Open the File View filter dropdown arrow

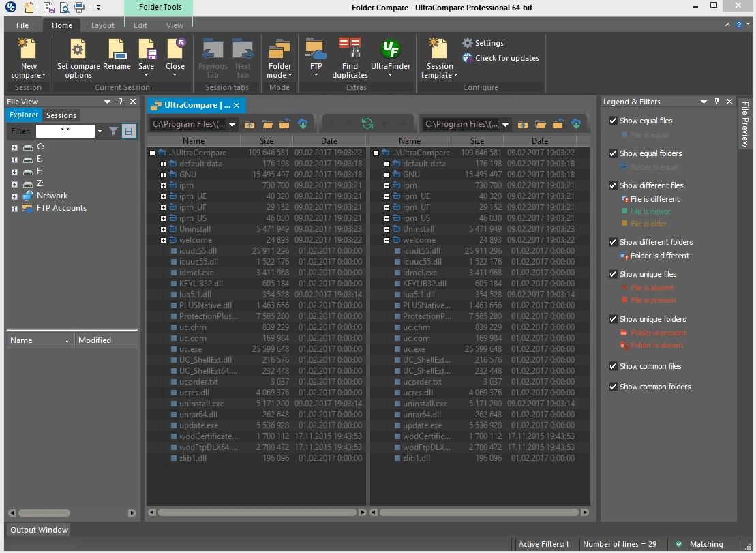click(x=100, y=131)
